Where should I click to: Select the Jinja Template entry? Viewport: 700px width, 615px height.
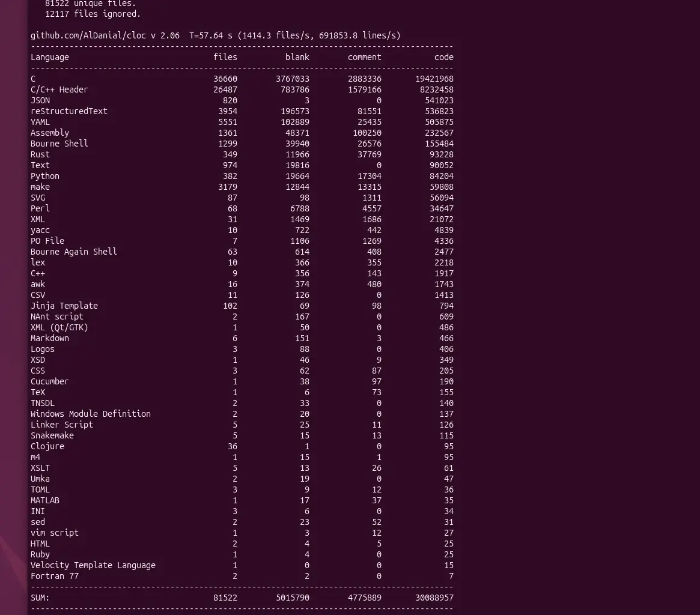(x=64, y=306)
